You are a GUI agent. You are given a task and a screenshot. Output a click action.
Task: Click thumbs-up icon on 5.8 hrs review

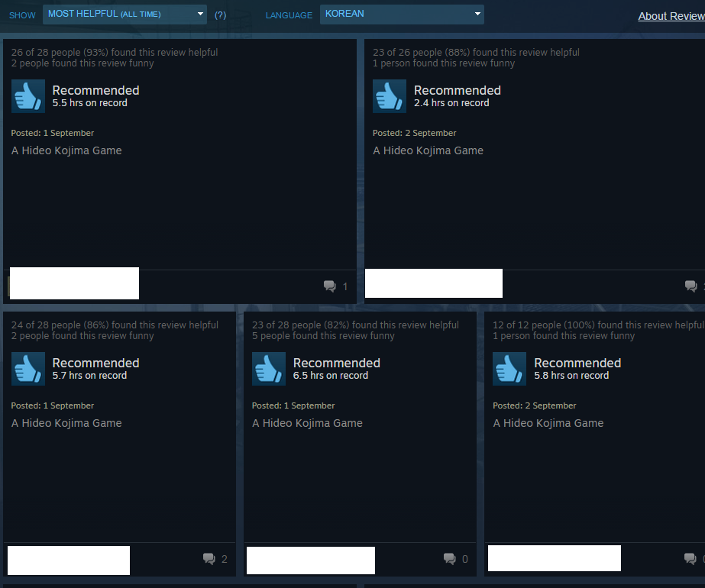[509, 369]
